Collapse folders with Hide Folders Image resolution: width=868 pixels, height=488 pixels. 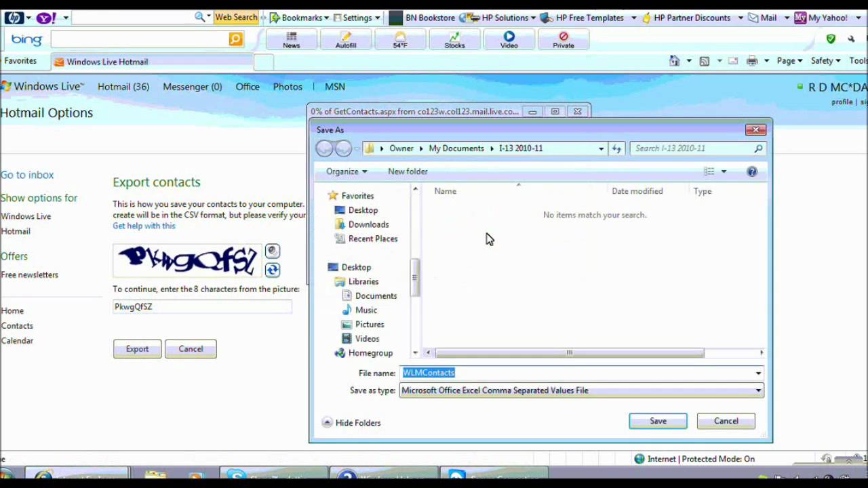point(351,423)
